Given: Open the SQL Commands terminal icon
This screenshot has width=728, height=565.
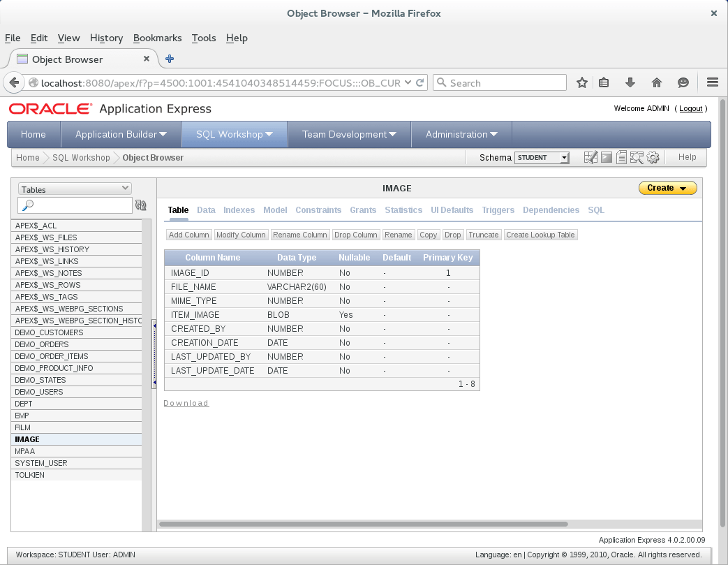Looking at the screenshot, I should tap(607, 158).
